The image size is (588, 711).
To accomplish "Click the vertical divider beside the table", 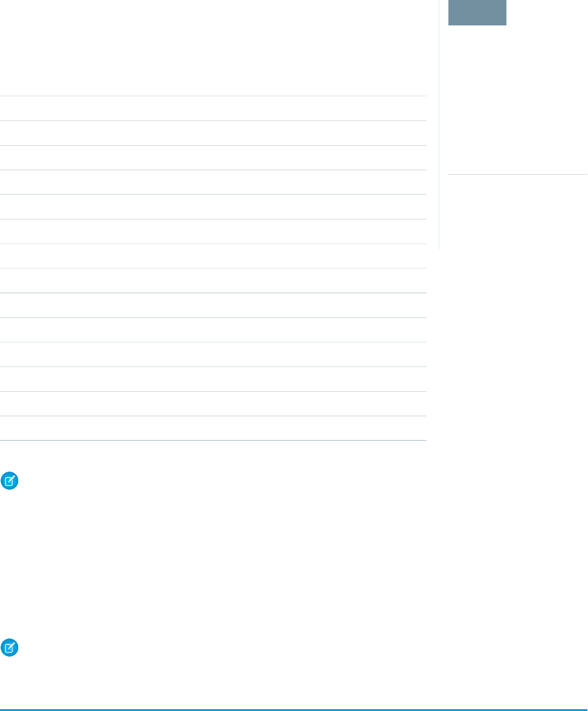I will tap(439, 125).
